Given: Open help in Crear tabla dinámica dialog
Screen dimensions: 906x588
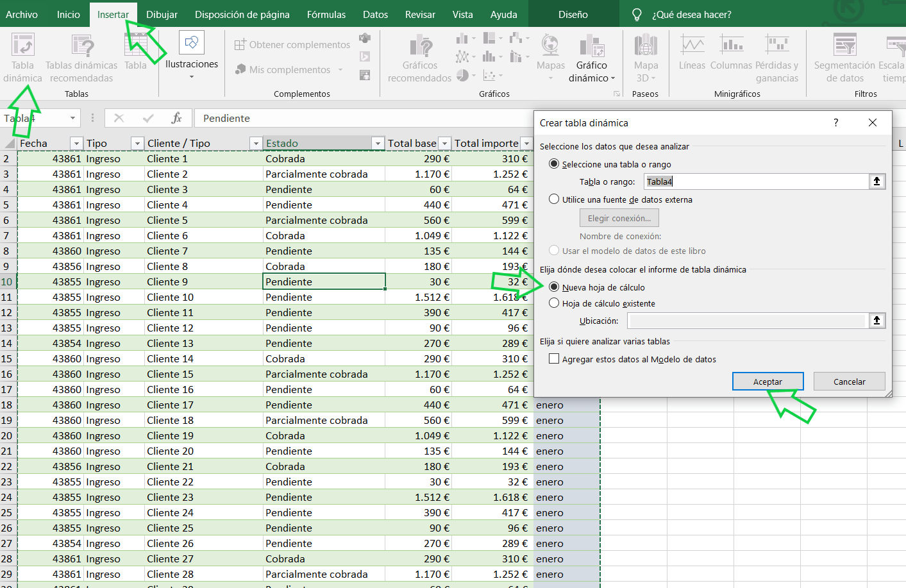Looking at the screenshot, I should [835, 122].
